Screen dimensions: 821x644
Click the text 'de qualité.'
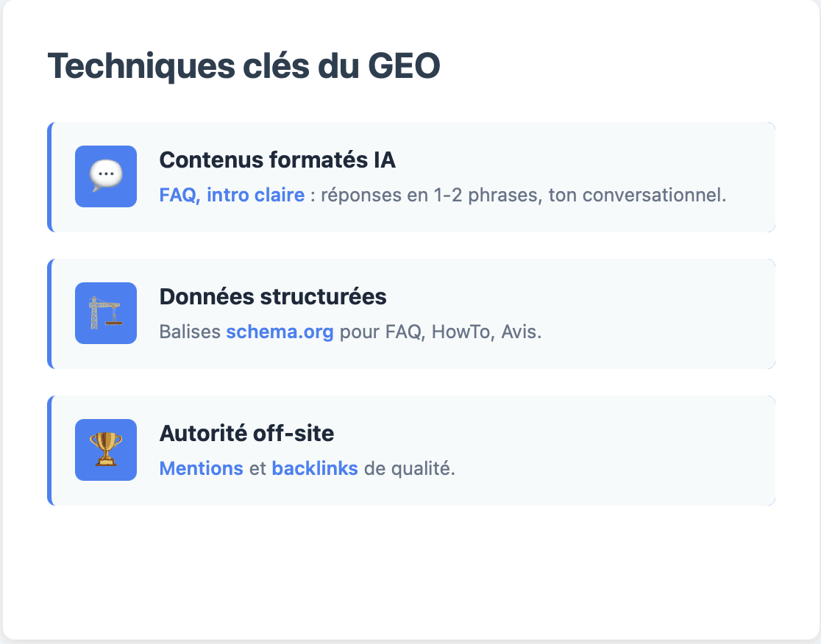pos(410,469)
